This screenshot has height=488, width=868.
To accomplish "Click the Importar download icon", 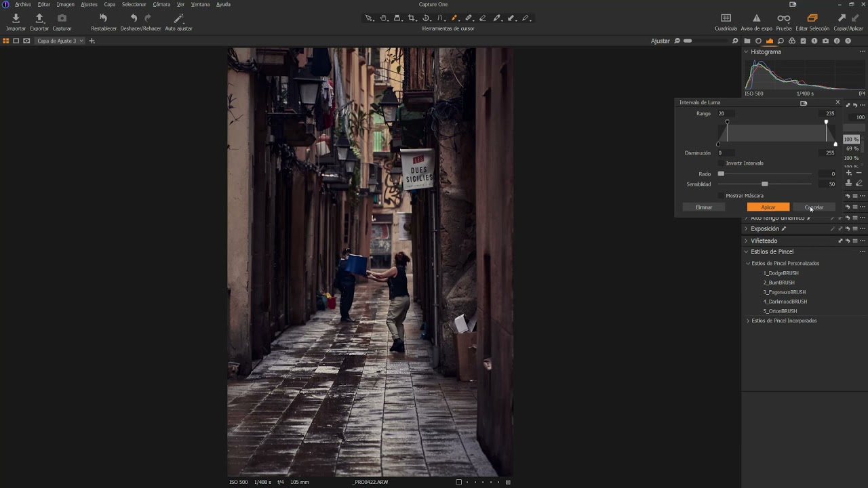I will coord(16,18).
